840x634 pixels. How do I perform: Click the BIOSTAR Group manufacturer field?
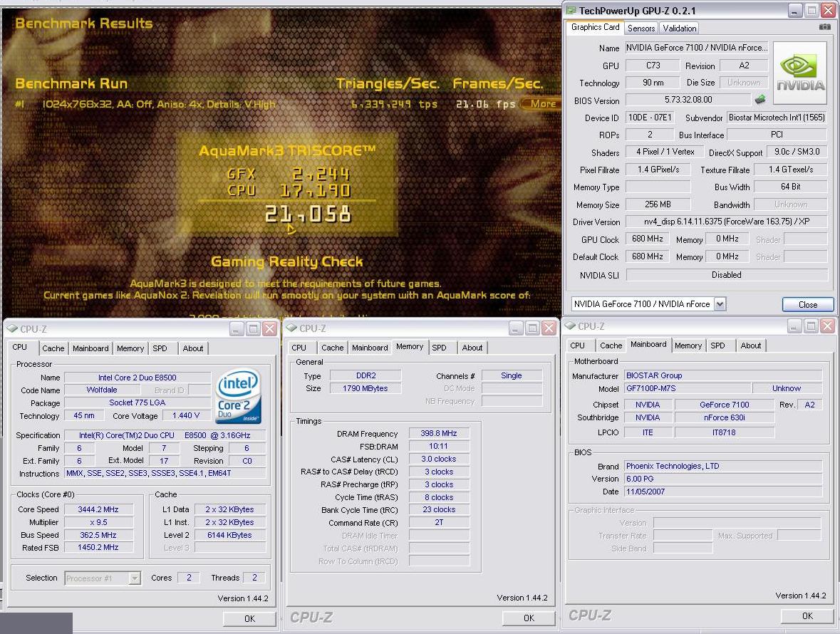[x=723, y=375]
